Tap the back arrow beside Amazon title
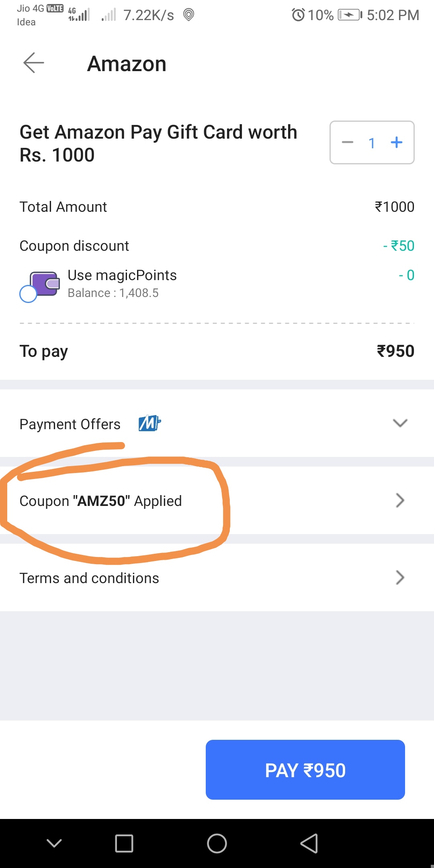The height and width of the screenshot is (868, 434). 34,63
